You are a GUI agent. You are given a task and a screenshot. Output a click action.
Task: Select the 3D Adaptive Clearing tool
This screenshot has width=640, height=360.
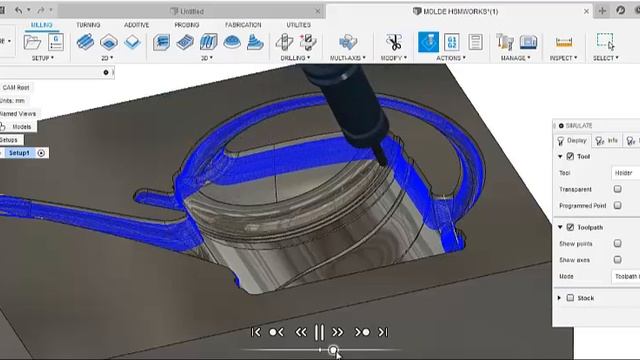coord(162,42)
